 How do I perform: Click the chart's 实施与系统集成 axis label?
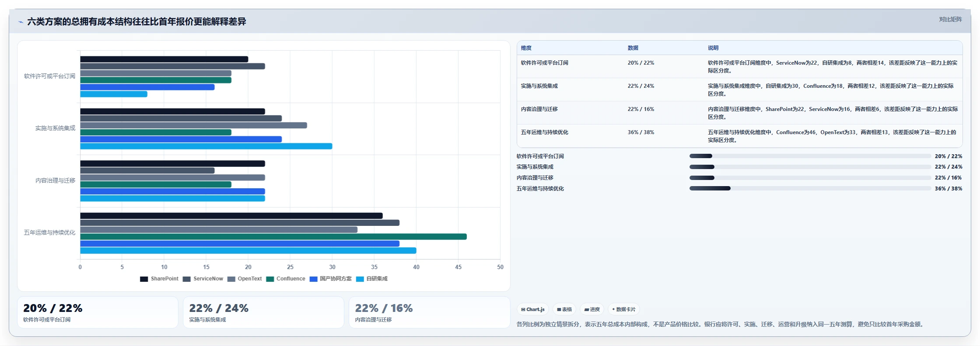point(55,128)
